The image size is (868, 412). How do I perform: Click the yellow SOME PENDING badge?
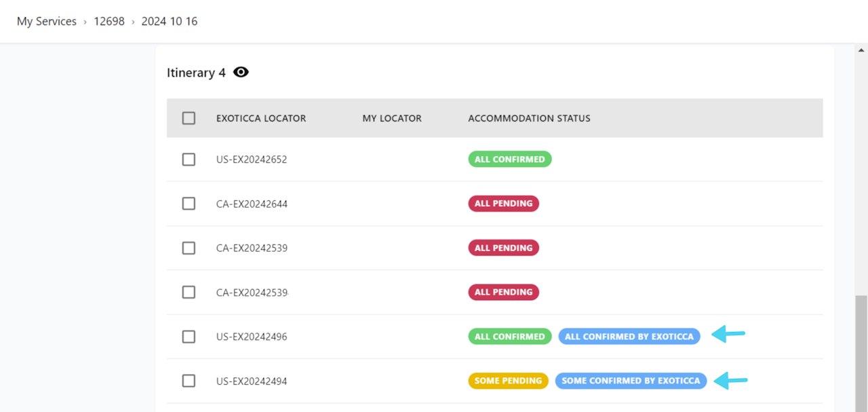[x=508, y=381]
